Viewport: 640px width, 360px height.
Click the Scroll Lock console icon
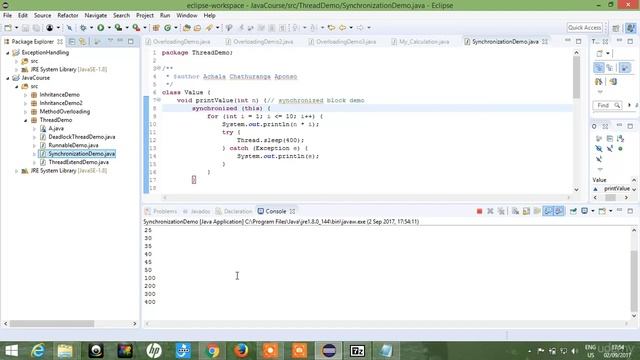point(526,211)
